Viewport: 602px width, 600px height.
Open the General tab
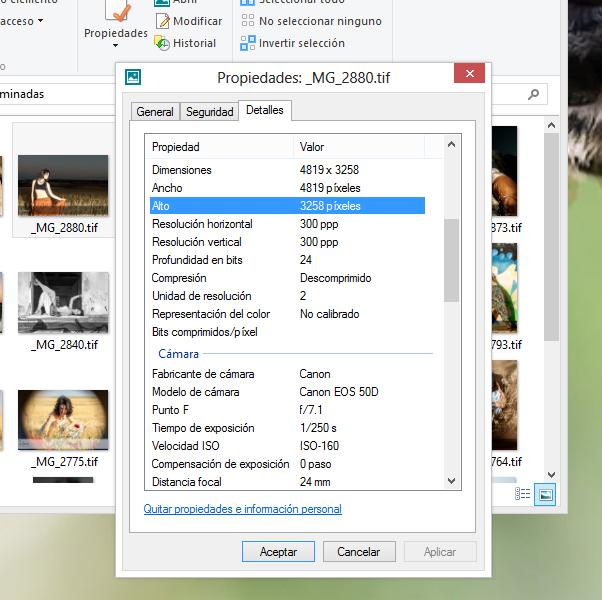tap(155, 112)
